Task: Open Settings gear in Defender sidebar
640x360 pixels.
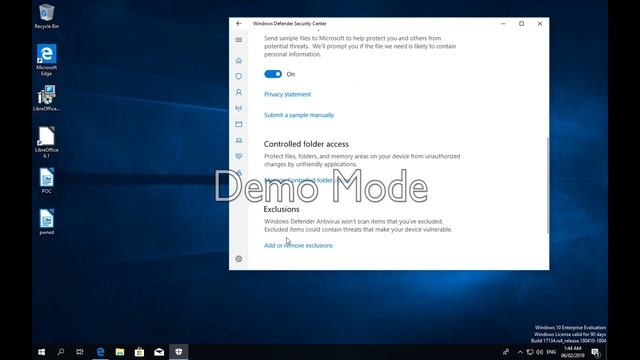Action: (x=239, y=259)
